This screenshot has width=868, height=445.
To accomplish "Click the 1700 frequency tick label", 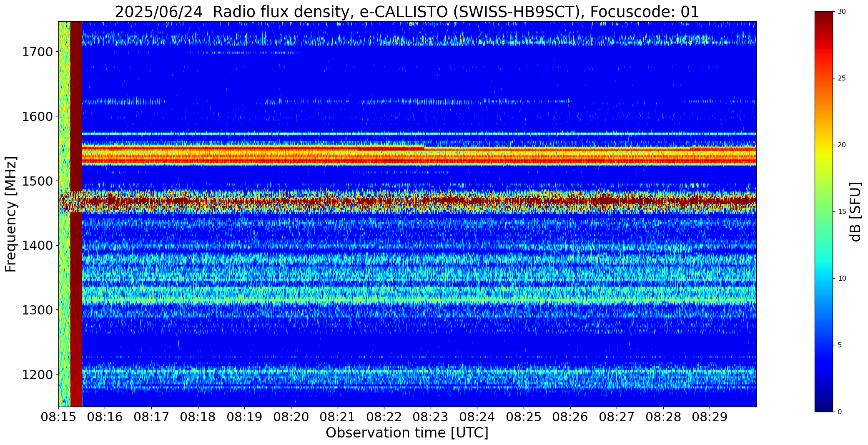I will (x=37, y=52).
